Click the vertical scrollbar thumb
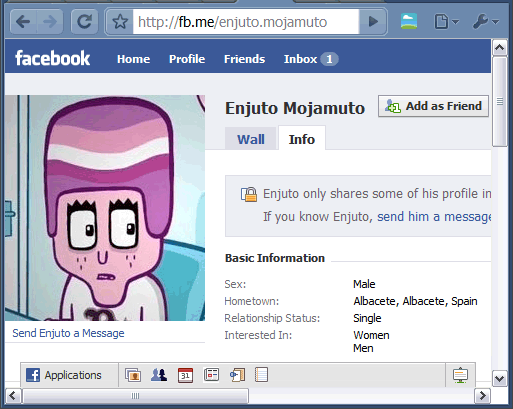 point(499,101)
